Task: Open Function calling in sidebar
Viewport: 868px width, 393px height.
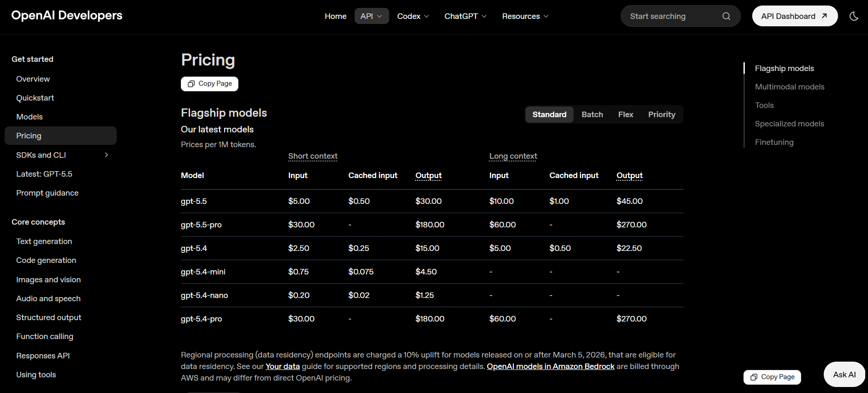Action: (x=45, y=336)
